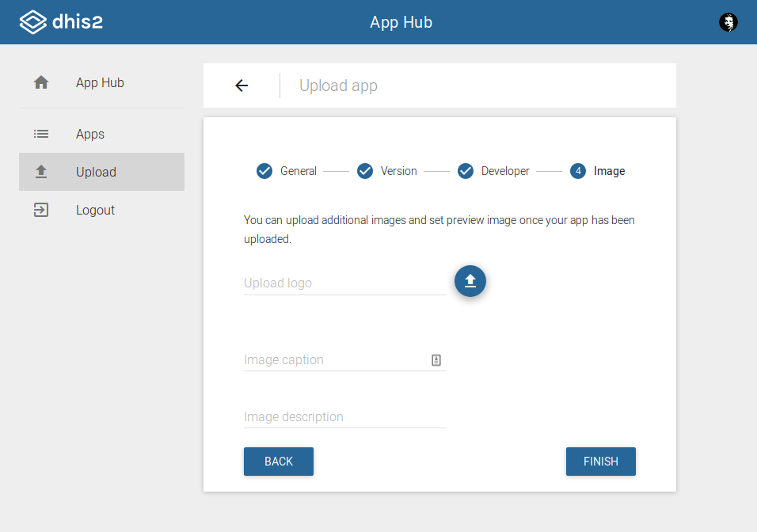
Task: Go to the Version step label
Action: pos(399,171)
